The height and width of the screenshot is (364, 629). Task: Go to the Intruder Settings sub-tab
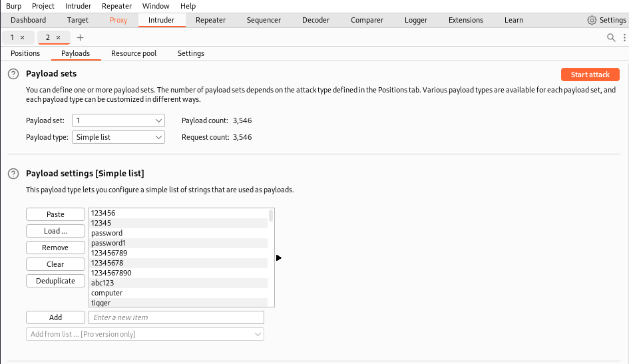(191, 53)
